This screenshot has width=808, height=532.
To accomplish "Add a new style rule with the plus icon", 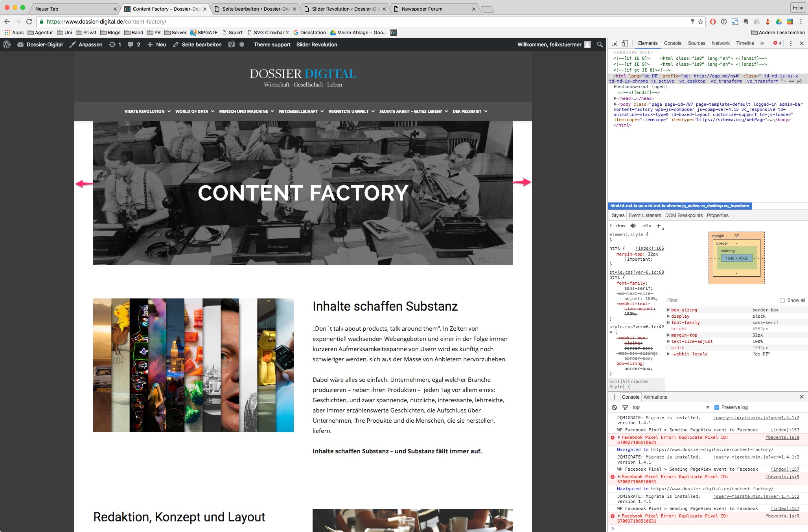I will [659, 226].
